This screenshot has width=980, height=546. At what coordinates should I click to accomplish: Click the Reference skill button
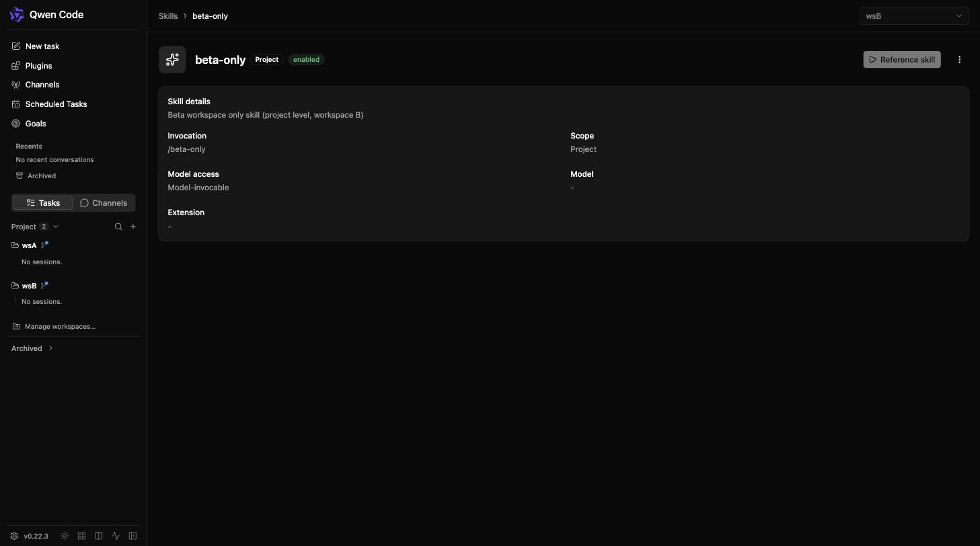pyautogui.click(x=901, y=60)
